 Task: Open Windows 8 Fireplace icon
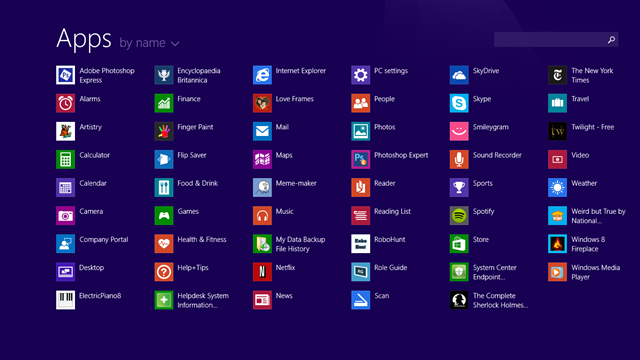tap(557, 244)
